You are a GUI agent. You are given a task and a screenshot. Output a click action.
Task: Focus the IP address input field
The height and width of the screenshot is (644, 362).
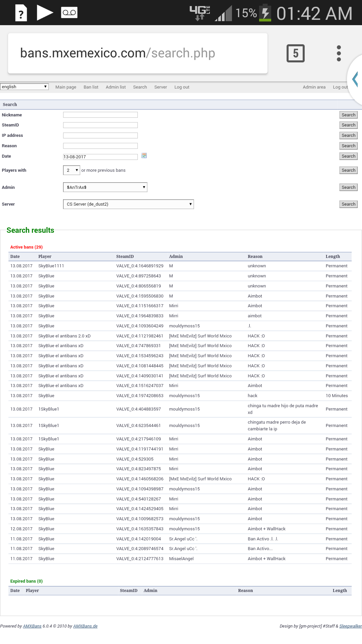(x=101, y=136)
